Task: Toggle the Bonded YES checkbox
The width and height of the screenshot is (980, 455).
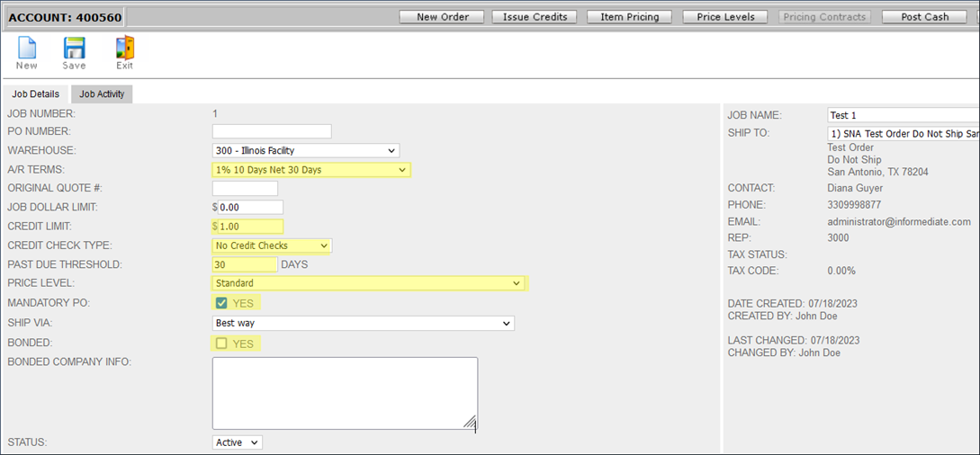Action: pos(221,343)
